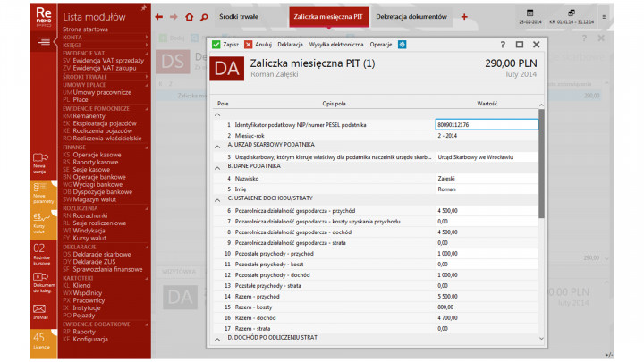Open the Operacje menu
The height and width of the screenshot is (362, 644).
(x=380, y=44)
